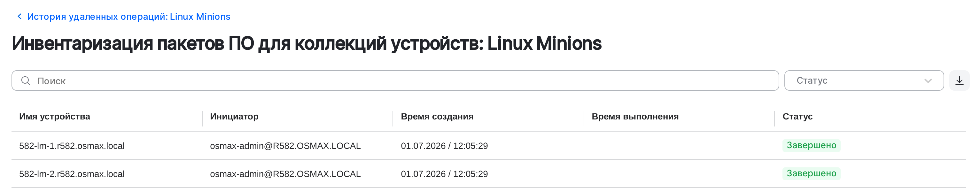The height and width of the screenshot is (191, 980).
Task: Sort by Время выполнения column header
Action: point(635,117)
